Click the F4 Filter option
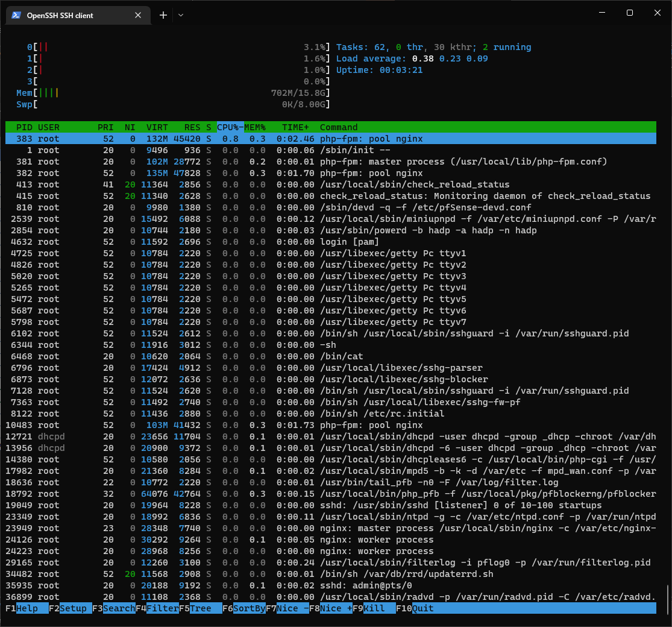The height and width of the screenshot is (627, 672). pyautogui.click(x=157, y=608)
